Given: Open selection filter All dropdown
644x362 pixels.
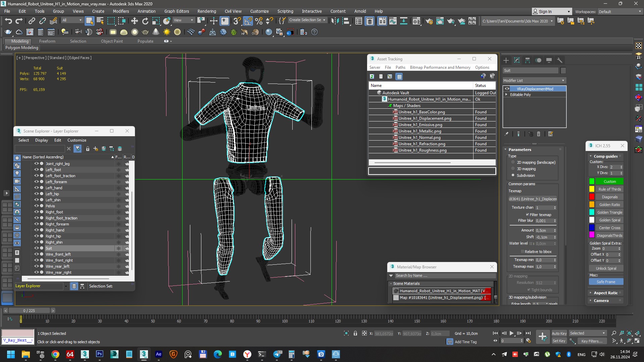Looking at the screenshot, I should [72, 20].
